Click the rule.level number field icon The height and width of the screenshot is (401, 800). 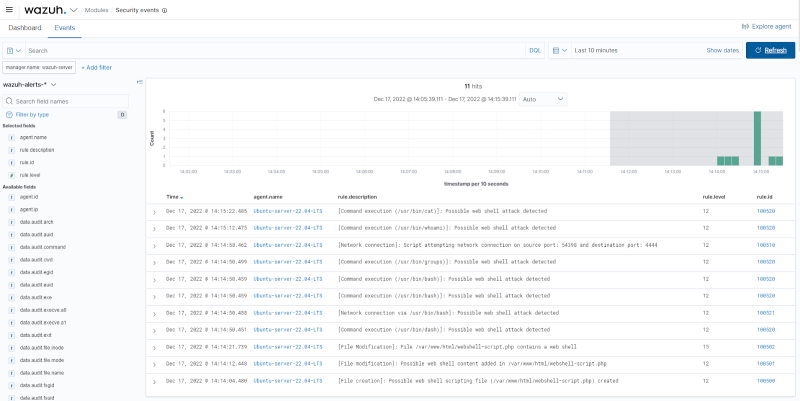(x=10, y=174)
